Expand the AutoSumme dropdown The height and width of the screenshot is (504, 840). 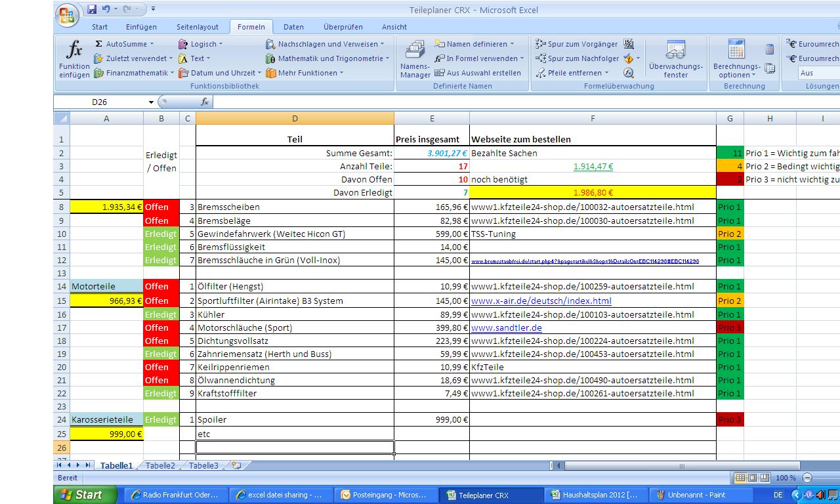pyautogui.click(x=152, y=44)
